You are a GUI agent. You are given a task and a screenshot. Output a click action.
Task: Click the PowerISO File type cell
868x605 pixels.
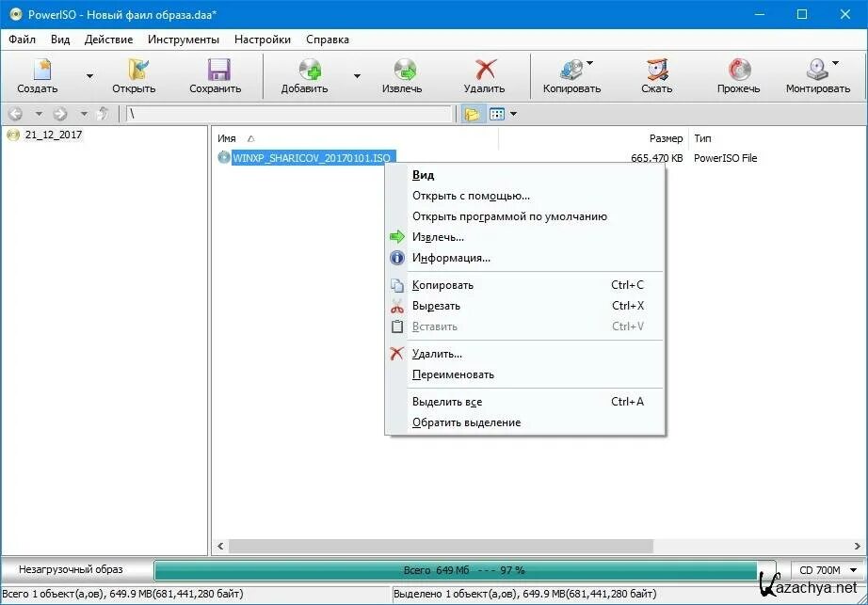tap(725, 158)
